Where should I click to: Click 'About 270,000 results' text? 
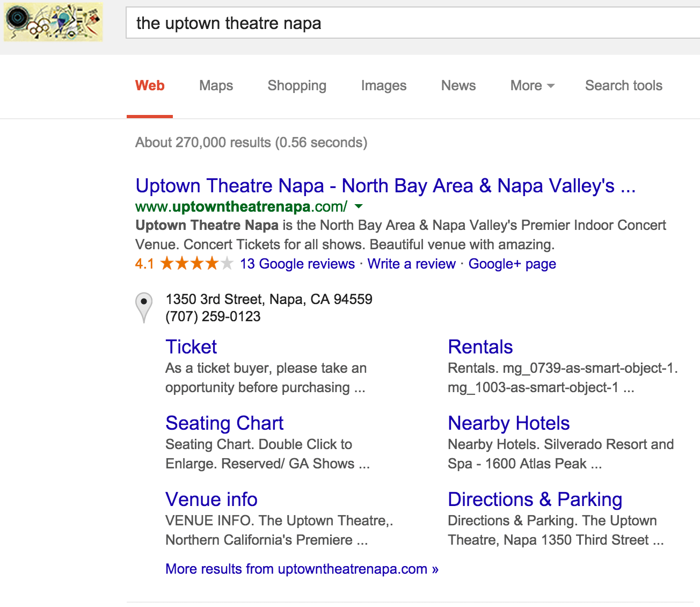click(x=251, y=142)
